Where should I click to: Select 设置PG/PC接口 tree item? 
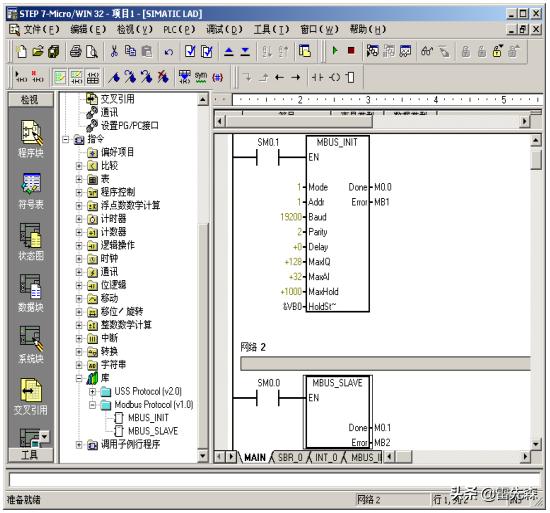pos(130,126)
